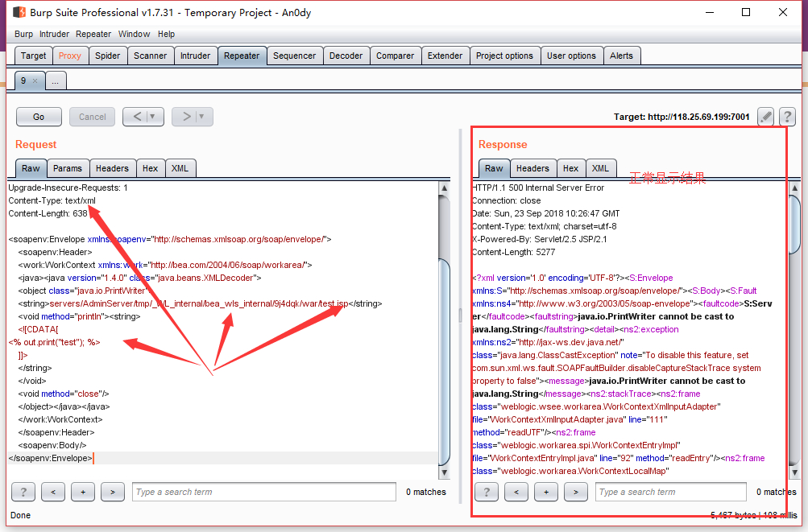The image size is (808, 532).
Task: Click request pane scroll up arrow
Action: [x=444, y=188]
